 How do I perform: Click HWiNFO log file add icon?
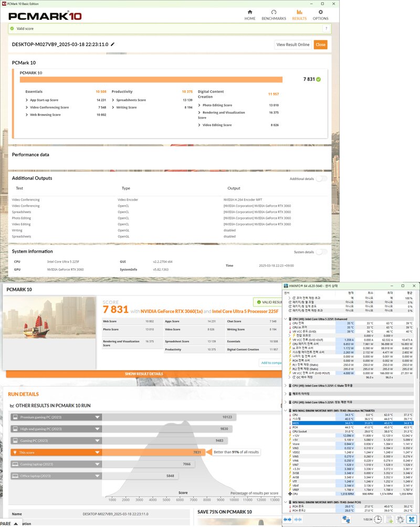tap(390, 519)
